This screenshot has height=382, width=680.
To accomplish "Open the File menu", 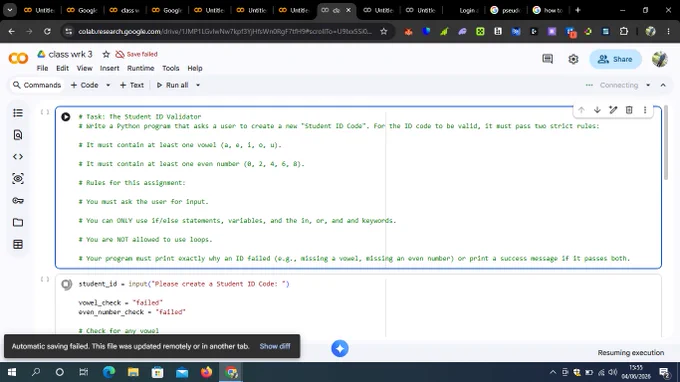I will [42, 68].
